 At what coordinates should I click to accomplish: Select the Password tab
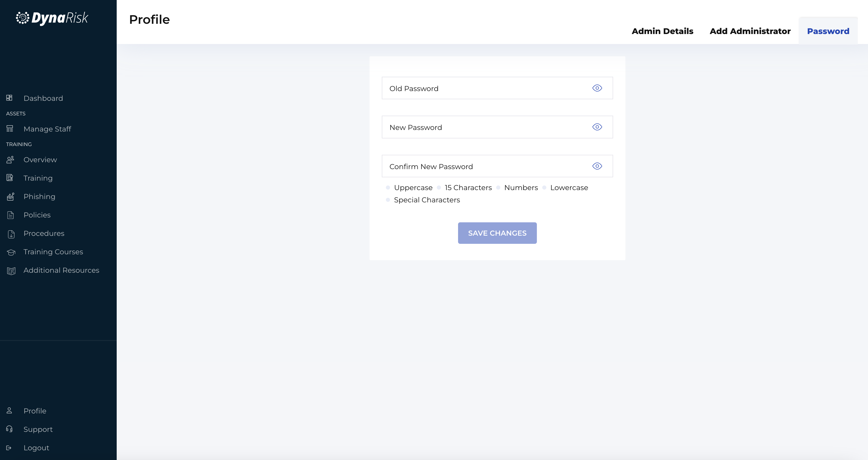[828, 31]
